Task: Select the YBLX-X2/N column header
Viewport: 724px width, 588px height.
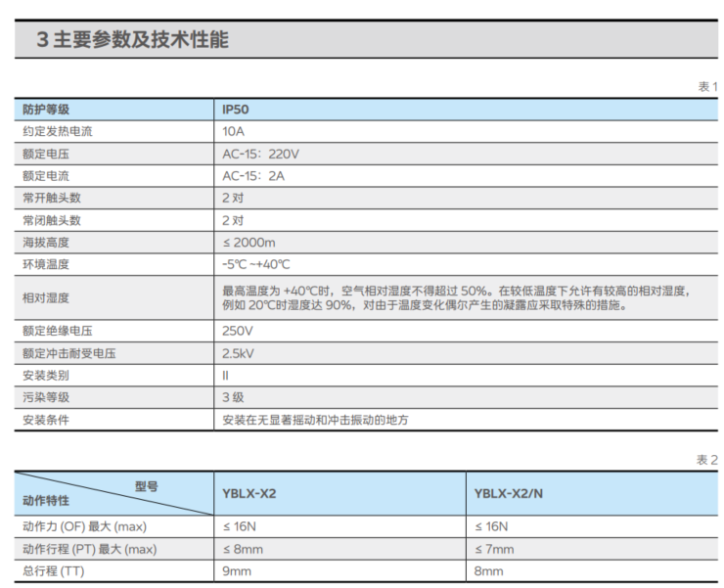Action: tap(509, 494)
